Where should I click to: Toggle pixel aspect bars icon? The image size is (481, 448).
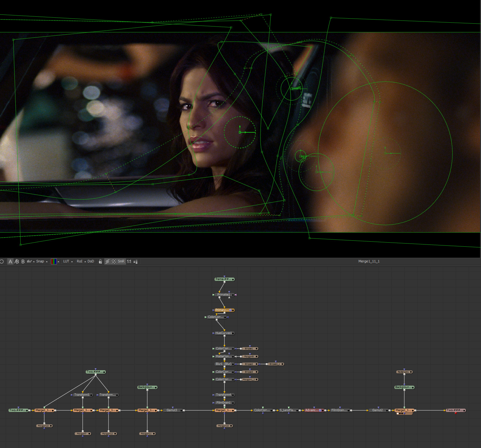pyautogui.click(x=136, y=261)
